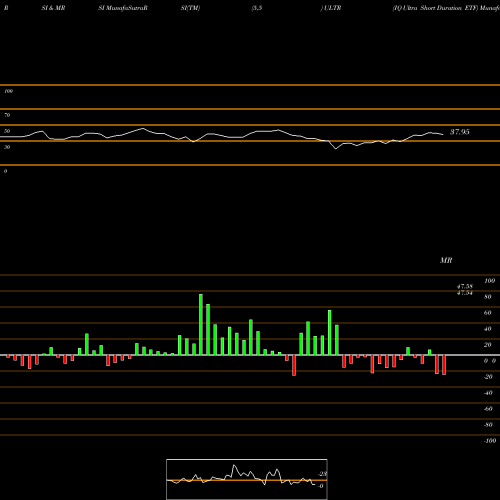Click the RSI value 37.95 label
500x500 pixels.
(x=460, y=132)
